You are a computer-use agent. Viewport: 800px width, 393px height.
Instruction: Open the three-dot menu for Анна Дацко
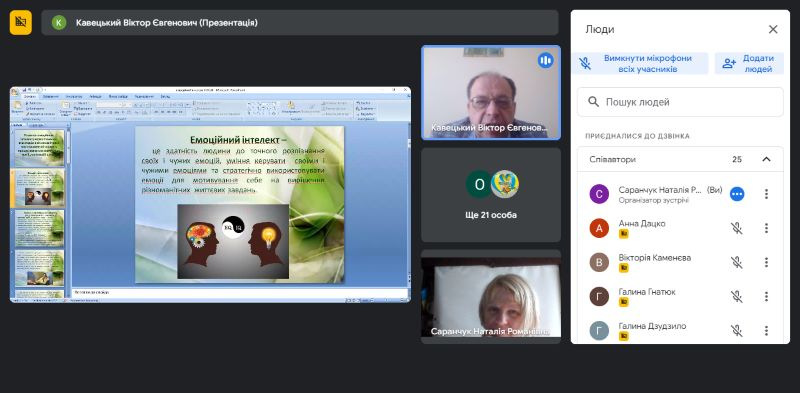point(766,228)
